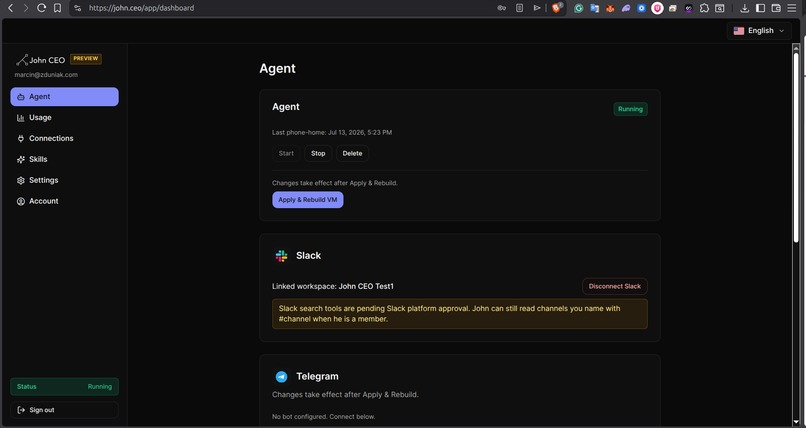
Task: Click the Slack logo icon
Action: point(281,256)
